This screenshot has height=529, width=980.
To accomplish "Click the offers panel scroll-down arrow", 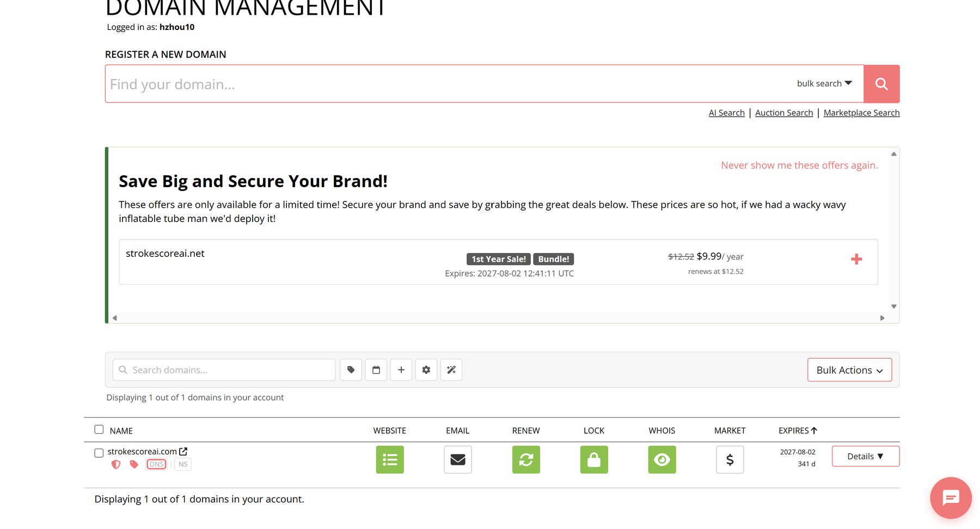I will [893, 306].
